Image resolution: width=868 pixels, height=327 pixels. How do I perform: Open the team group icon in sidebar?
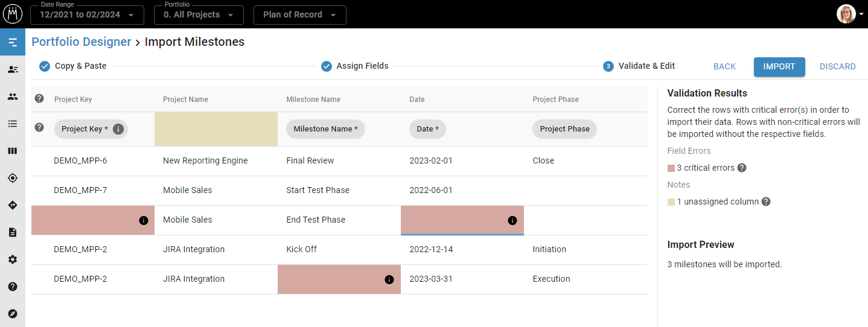click(13, 97)
